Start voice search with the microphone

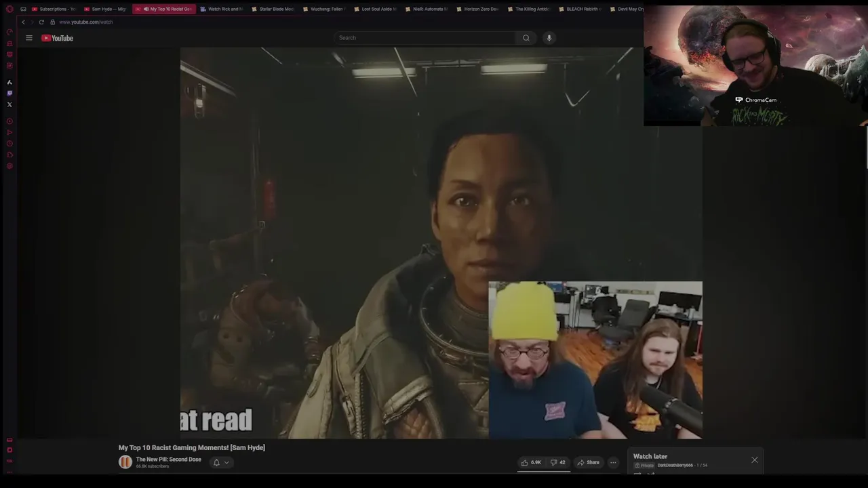[x=549, y=38]
